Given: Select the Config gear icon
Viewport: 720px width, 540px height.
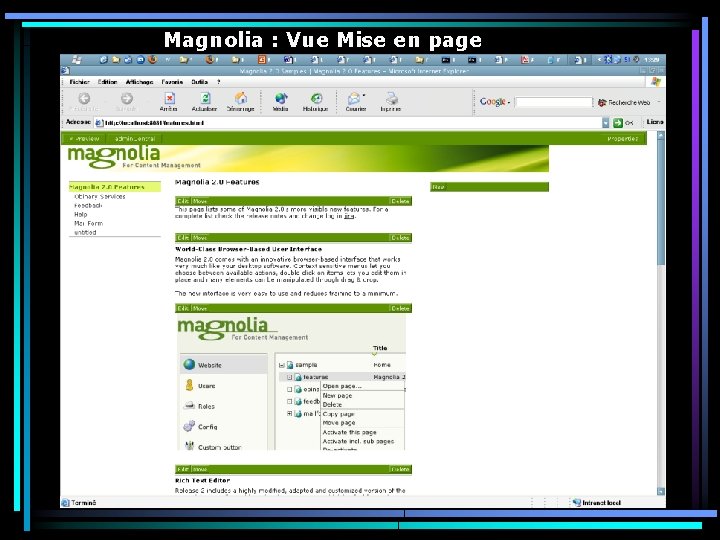Looking at the screenshot, I should click(x=189, y=426).
